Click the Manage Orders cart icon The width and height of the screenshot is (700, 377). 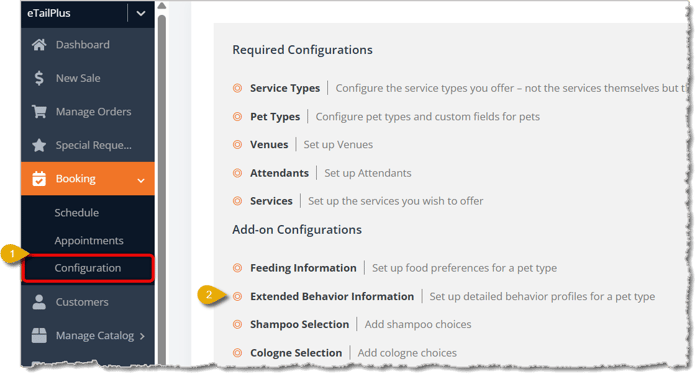point(39,111)
